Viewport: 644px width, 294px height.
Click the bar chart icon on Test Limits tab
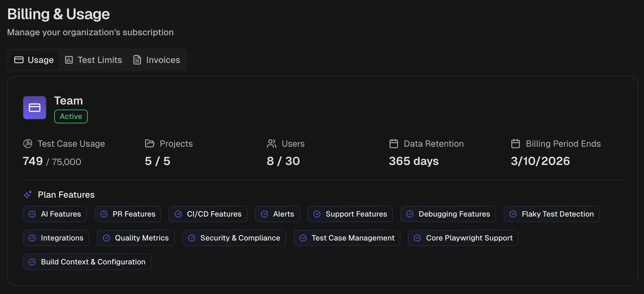click(x=69, y=60)
